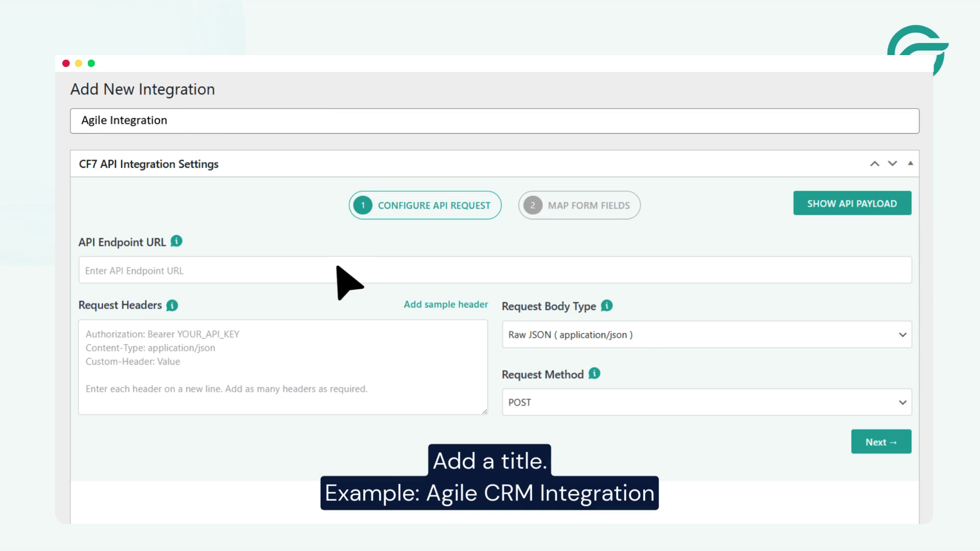Move the CF7 settings panel down
The image size is (980, 551).
(892, 163)
